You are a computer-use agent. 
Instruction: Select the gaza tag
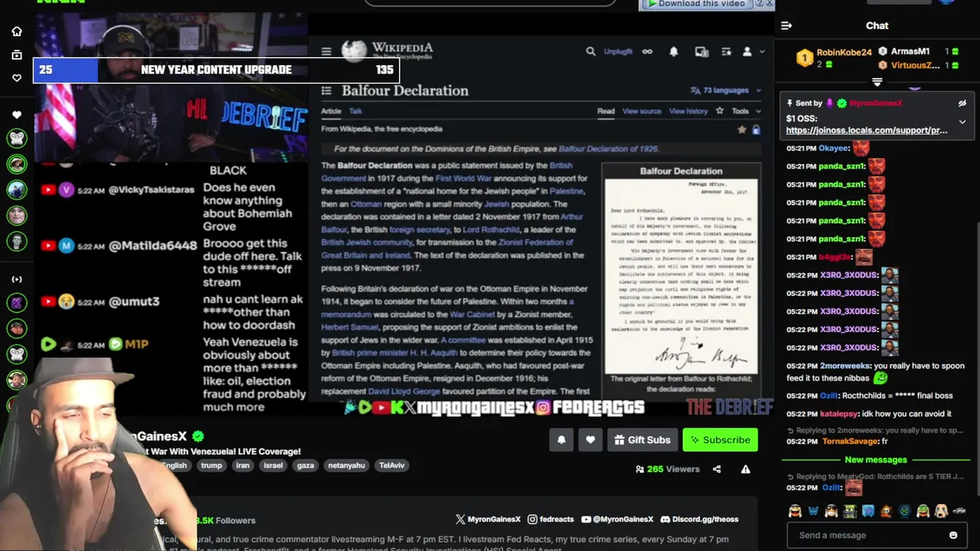click(305, 465)
